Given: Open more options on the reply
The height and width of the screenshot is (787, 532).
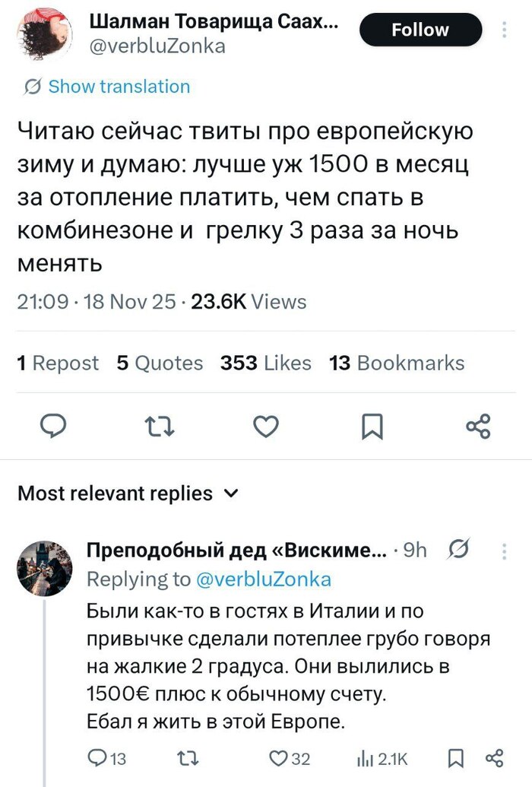Looking at the screenshot, I should click(x=502, y=550).
